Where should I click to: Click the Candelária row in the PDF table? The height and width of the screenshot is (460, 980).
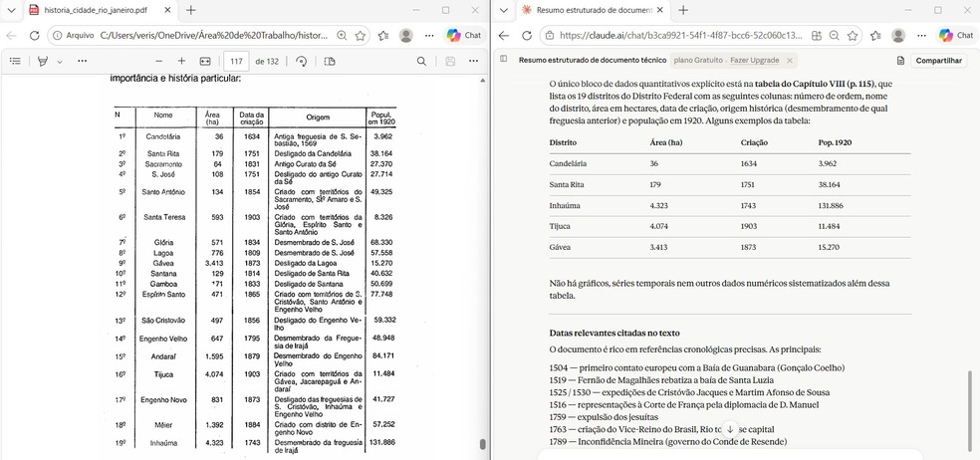[x=255, y=138]
